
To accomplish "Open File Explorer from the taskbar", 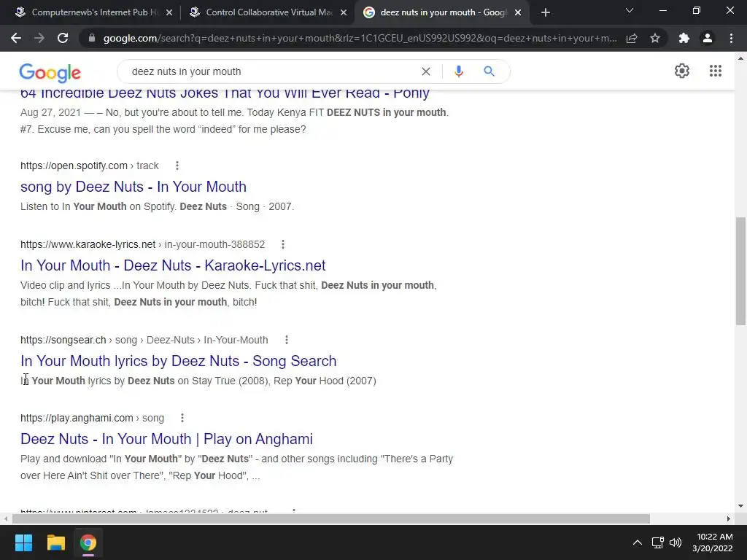I will click(x=55, y=542).
